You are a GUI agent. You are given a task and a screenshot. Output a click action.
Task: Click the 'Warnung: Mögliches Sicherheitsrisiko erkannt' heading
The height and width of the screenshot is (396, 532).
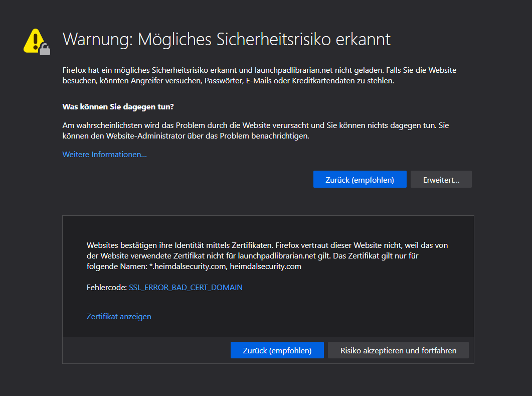click(226, 39)
